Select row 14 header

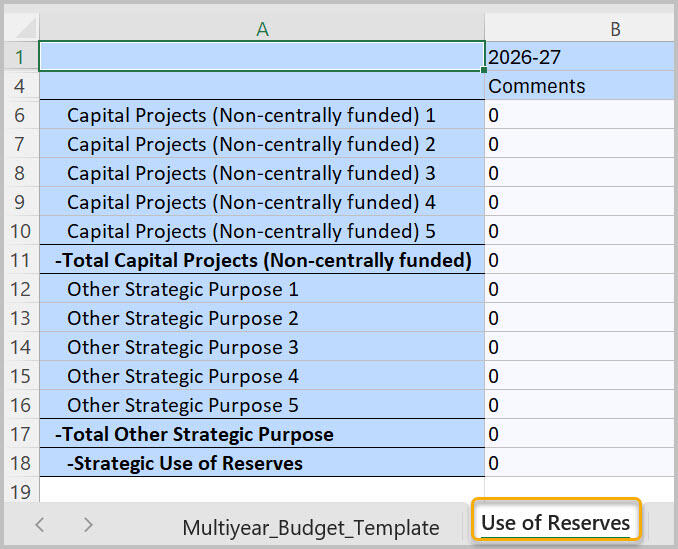[22, 347]
